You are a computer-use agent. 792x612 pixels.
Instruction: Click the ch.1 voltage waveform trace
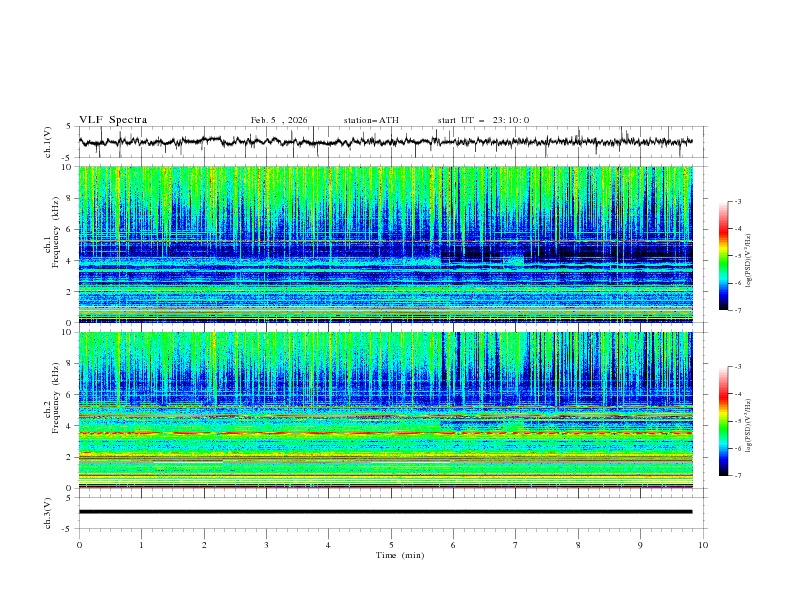[385, 142]
